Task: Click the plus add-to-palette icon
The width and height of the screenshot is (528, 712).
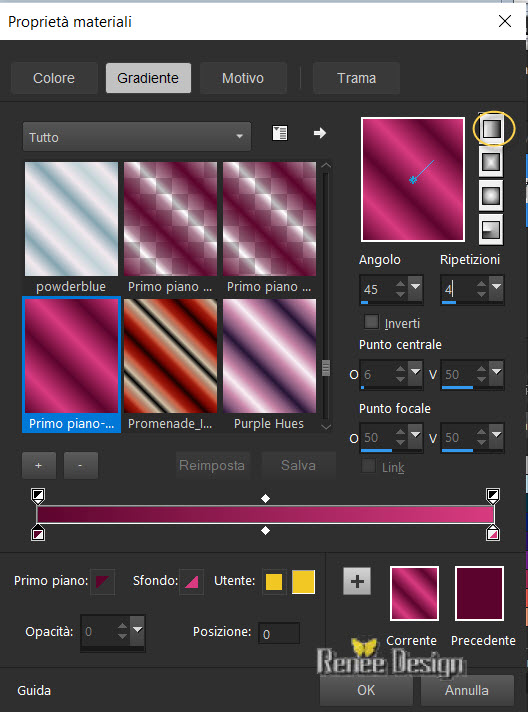Action: tap(357, 581)
